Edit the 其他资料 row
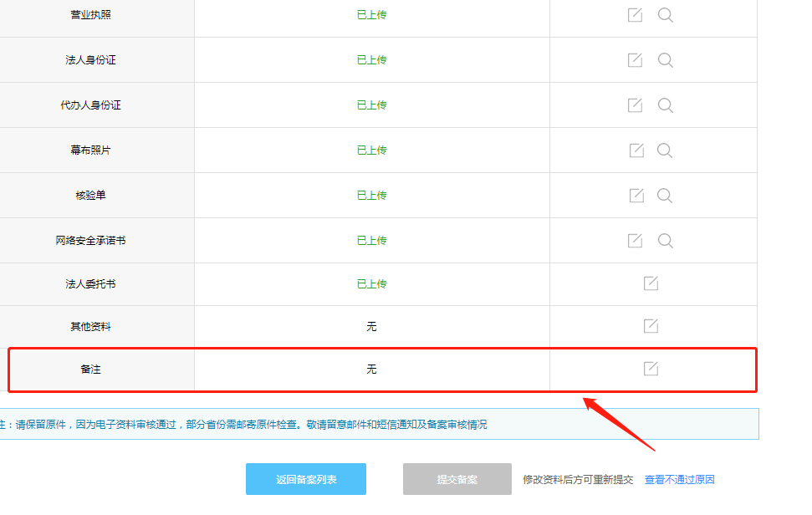 pos(651,326)
